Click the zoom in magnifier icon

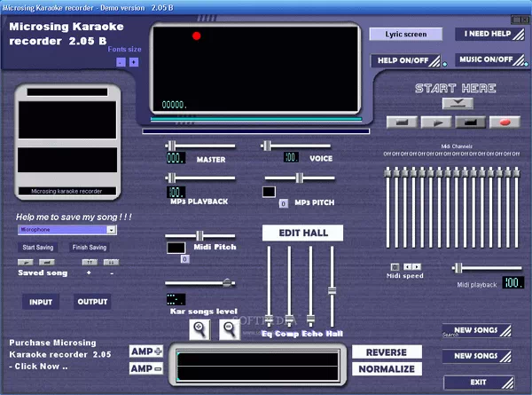click(x=199, y=329)
